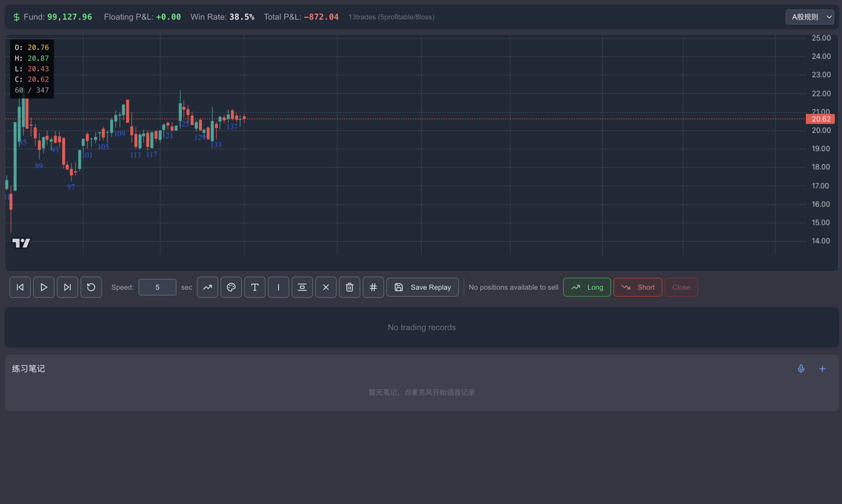The width and height of the screenshot is (842, 504).
Task: Click the bar counter 60 / 347
Action: [32, 91]
